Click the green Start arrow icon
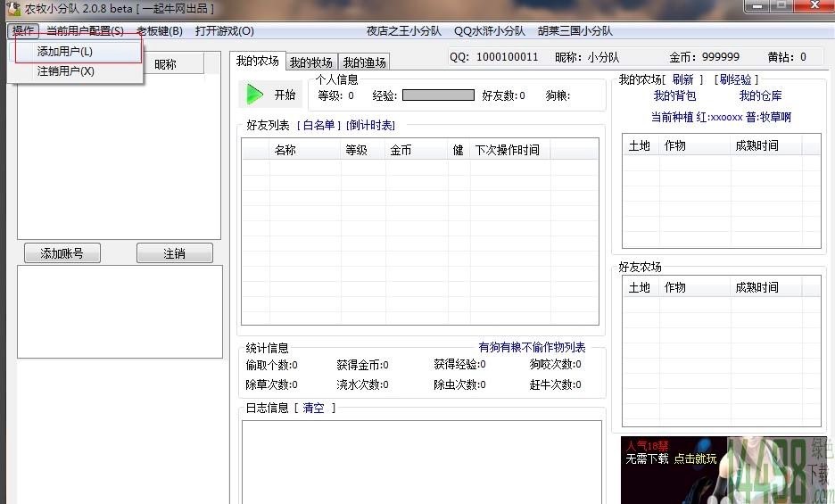This screenshot has width=835, height=504. tap(255, 95)
